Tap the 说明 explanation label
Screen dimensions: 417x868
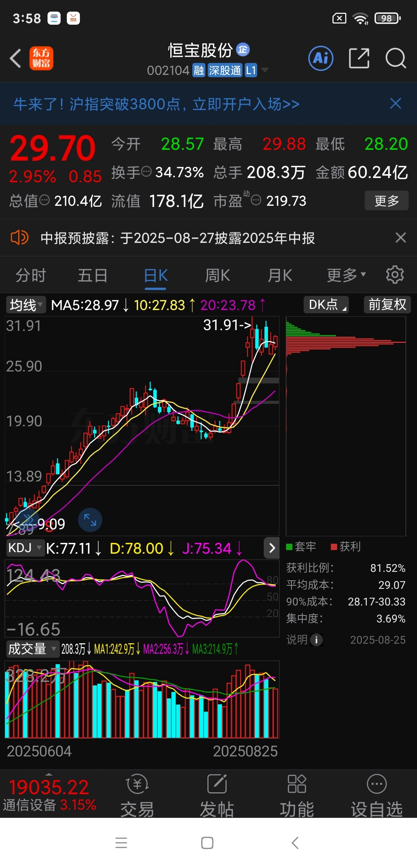coord(297,640)
